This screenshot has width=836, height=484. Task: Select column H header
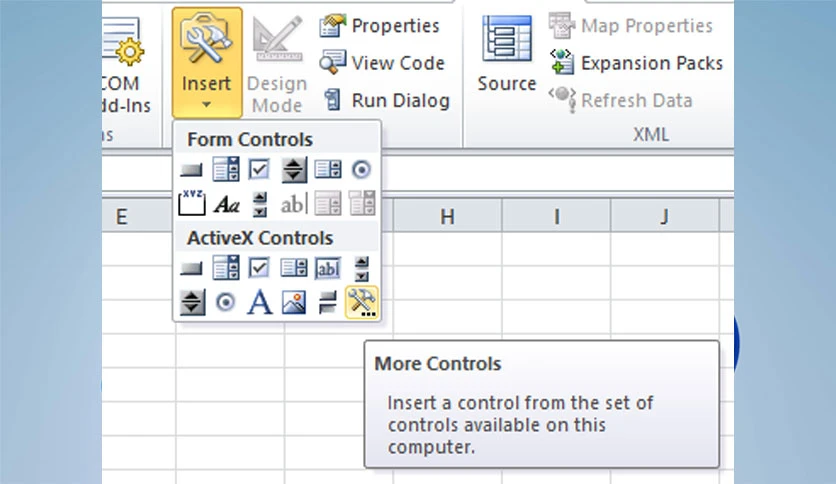point(447,216)
